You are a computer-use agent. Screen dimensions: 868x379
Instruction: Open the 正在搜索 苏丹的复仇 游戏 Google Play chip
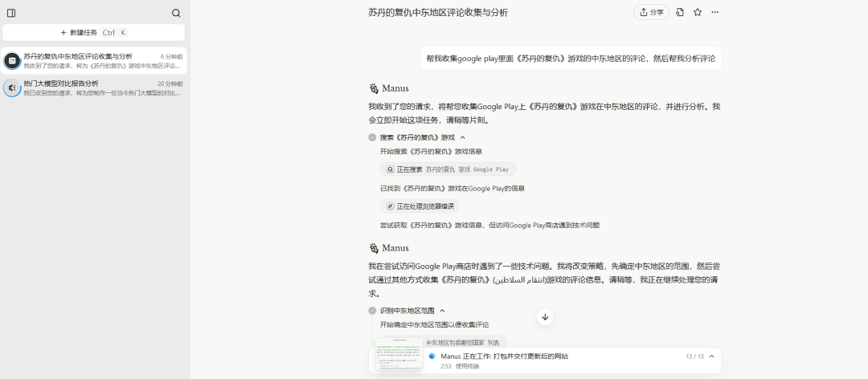[x=448, y=169]
